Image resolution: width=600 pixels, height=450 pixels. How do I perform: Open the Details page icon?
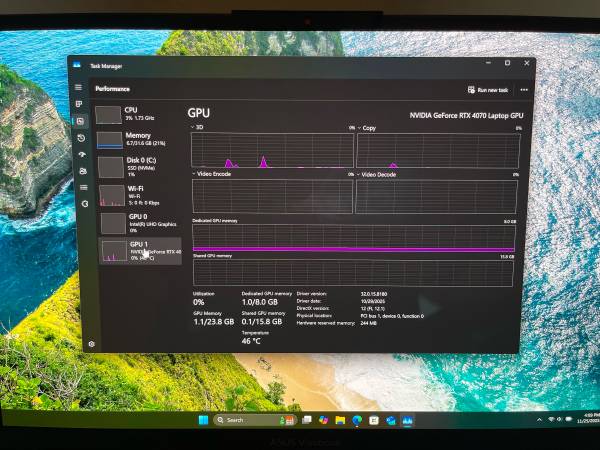pyautogui.click(x=83, y=187)
